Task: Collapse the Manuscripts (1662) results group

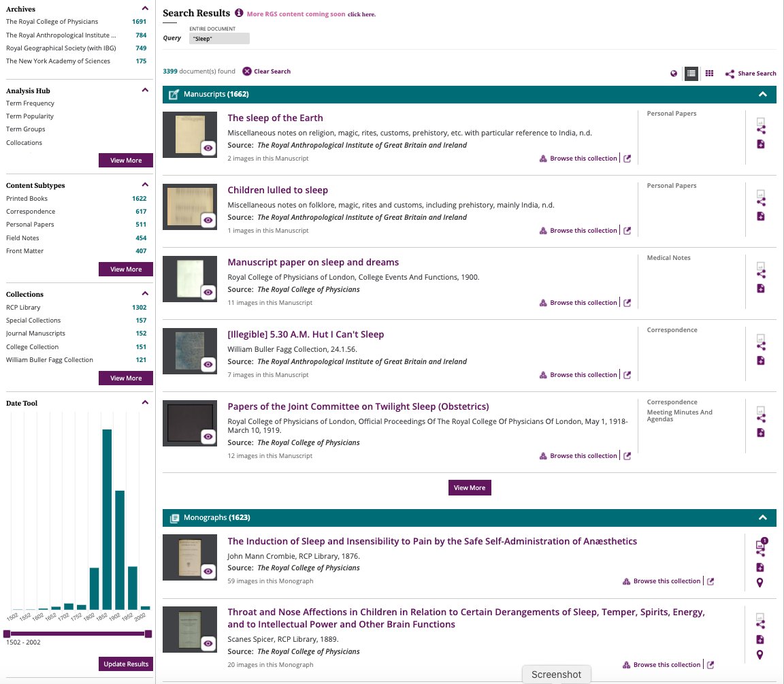Action: (762, 94)
